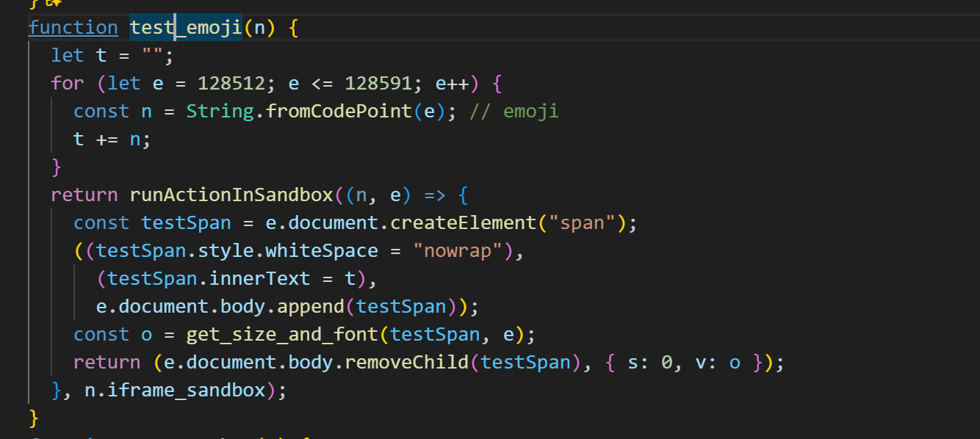Click the test_emoji function name
The image size is (980, 439).
pos(186,28)
